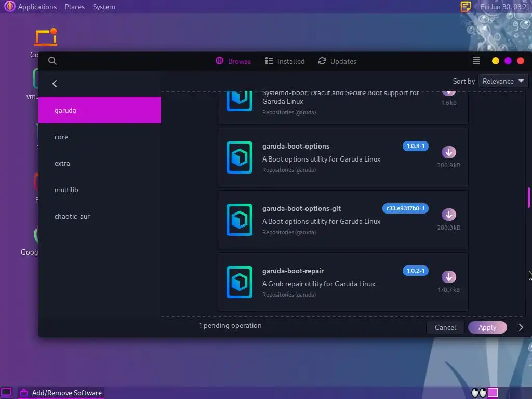Open the Places menu
The image size is (532, 399).
[x=75, y=7]
